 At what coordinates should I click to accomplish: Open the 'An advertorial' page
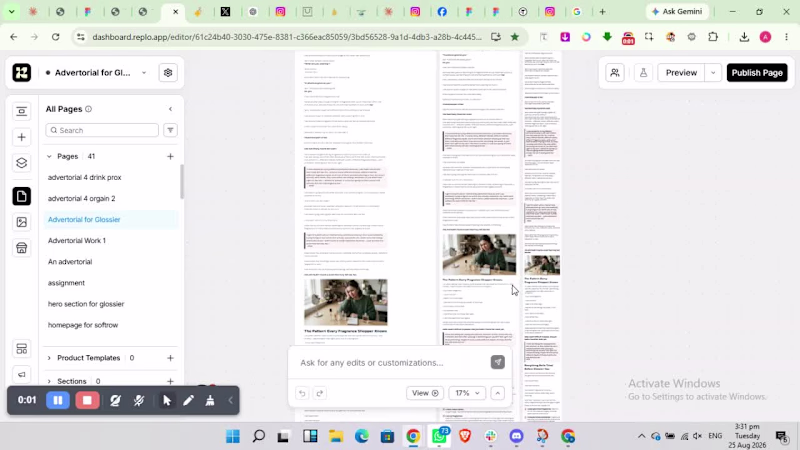click(x=70, y=261)
